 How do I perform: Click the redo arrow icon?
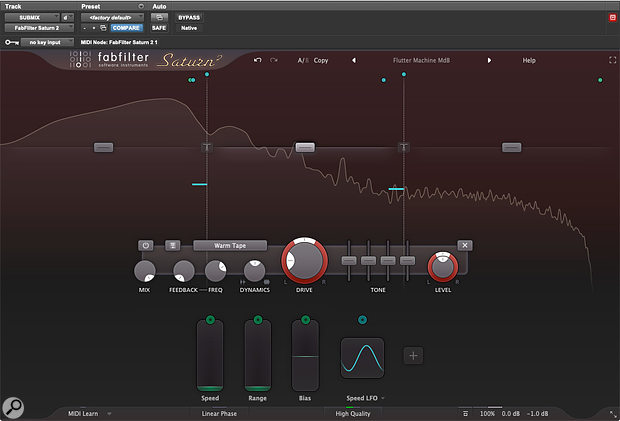[274, 60]
